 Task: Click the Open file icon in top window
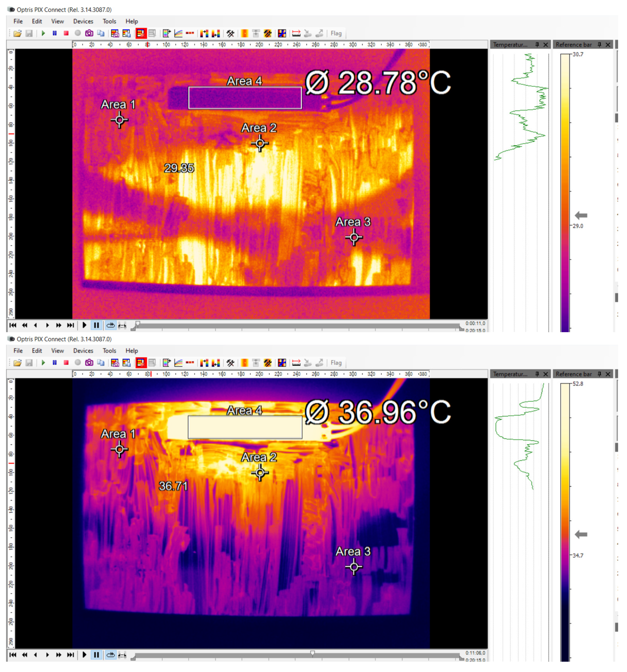click(17, 33)
